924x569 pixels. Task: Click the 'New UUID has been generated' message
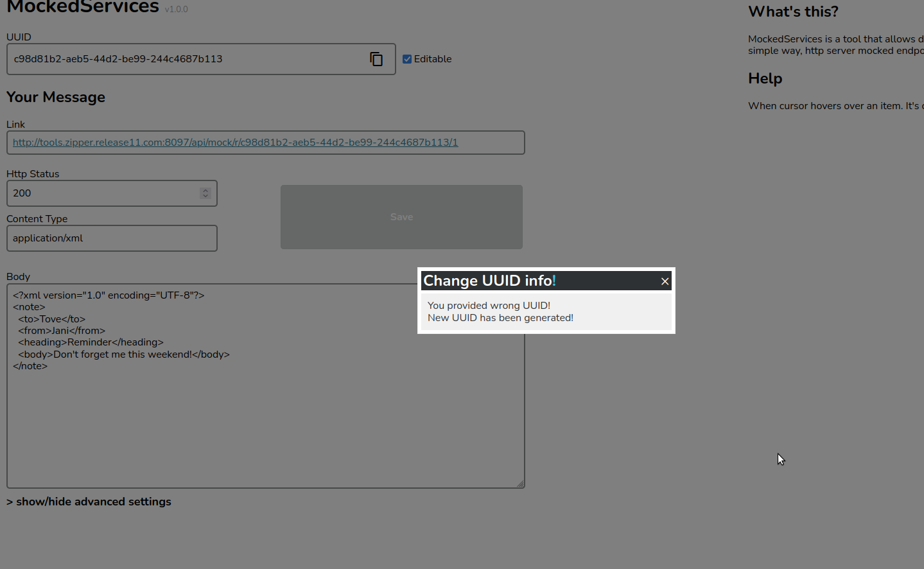click(500, 318)
